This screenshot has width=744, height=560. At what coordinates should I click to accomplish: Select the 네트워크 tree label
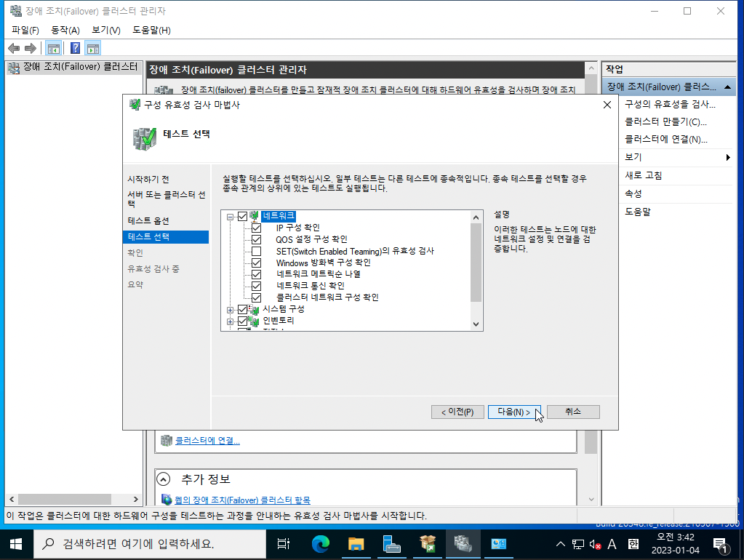coord(279,217)
